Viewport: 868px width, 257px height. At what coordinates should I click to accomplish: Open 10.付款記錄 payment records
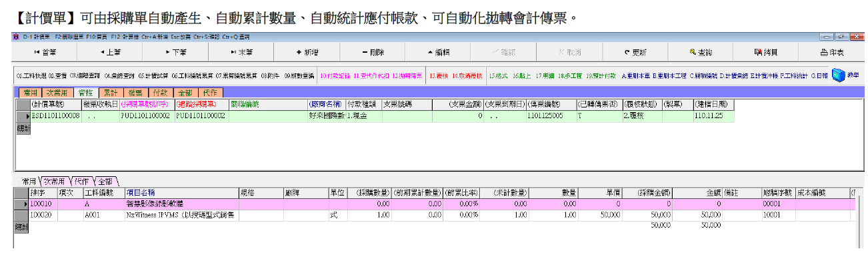pos(336,76)
